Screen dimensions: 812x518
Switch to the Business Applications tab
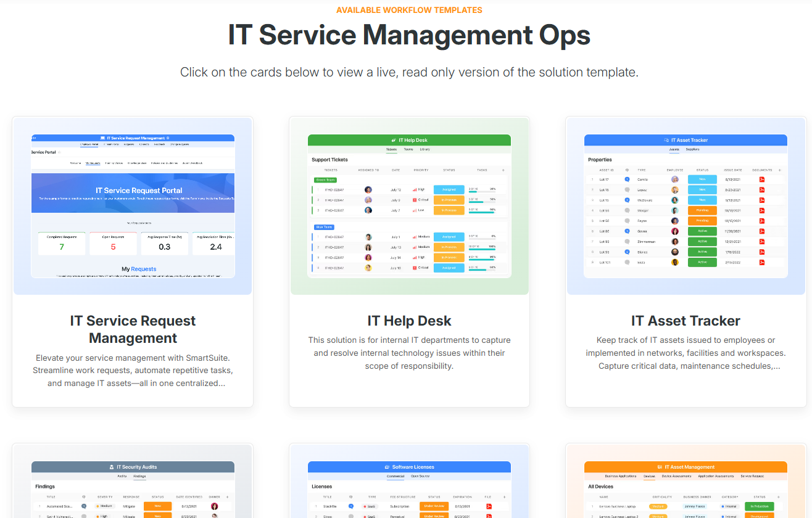[x=621, y=476]
